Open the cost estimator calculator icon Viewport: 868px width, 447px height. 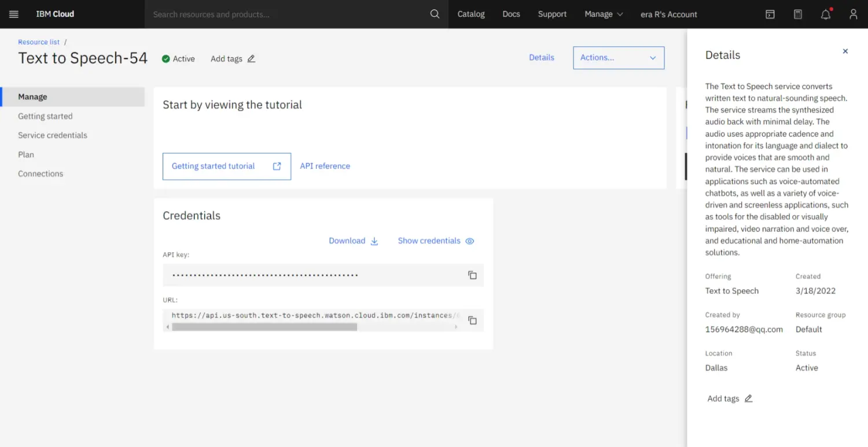coord(797,14)
